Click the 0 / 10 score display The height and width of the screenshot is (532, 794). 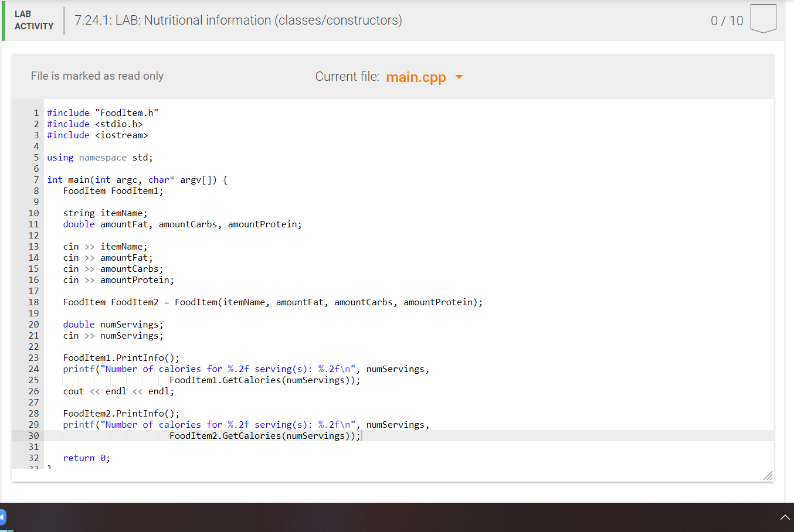(726, 20)
